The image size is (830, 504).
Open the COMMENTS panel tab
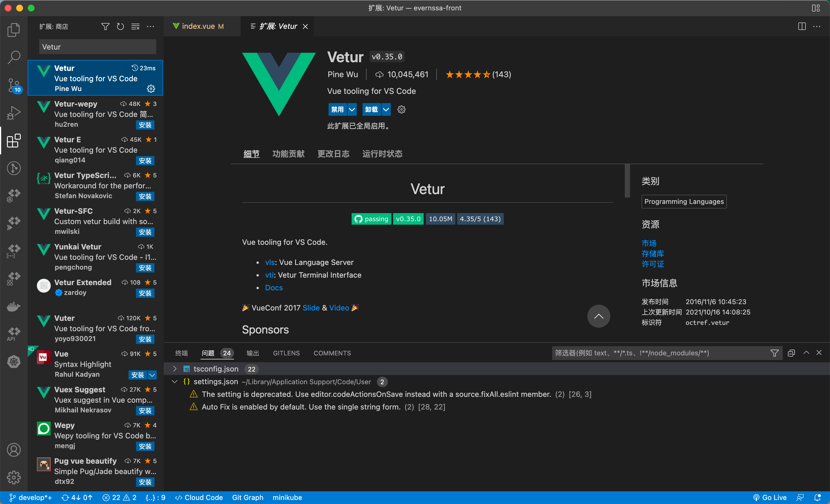(x=332, y=353)
